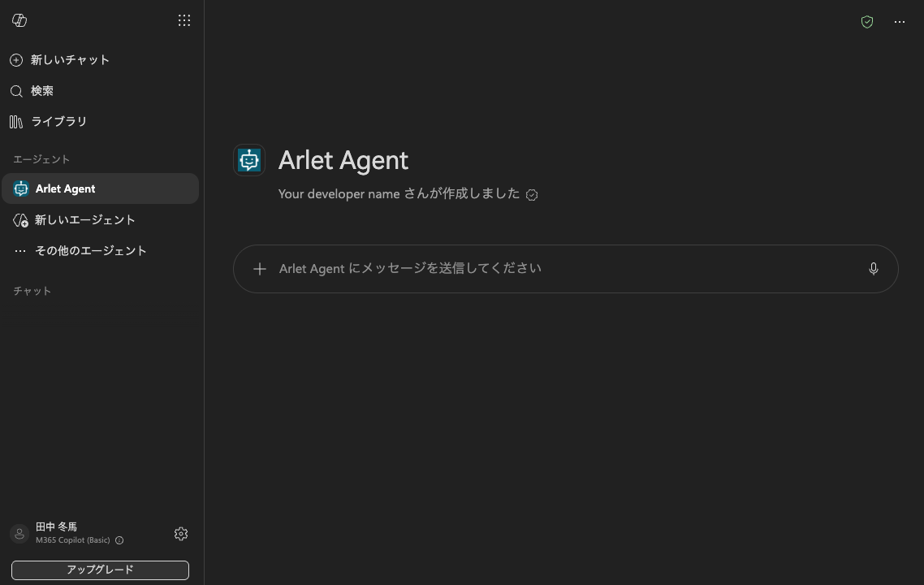Click the Arlet Agent title heading
Screen dimensions: 924x585
click(343, 160)
